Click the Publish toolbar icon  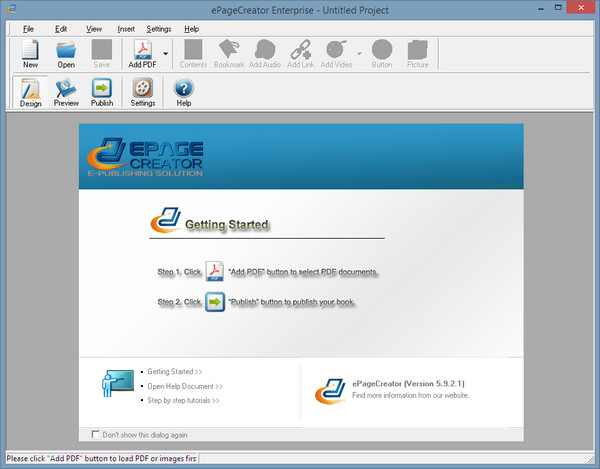(102, 91)
